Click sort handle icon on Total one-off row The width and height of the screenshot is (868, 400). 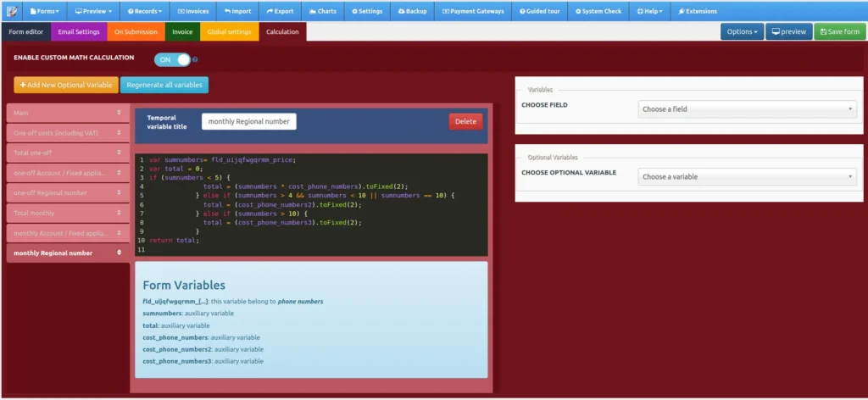point(119,153)
